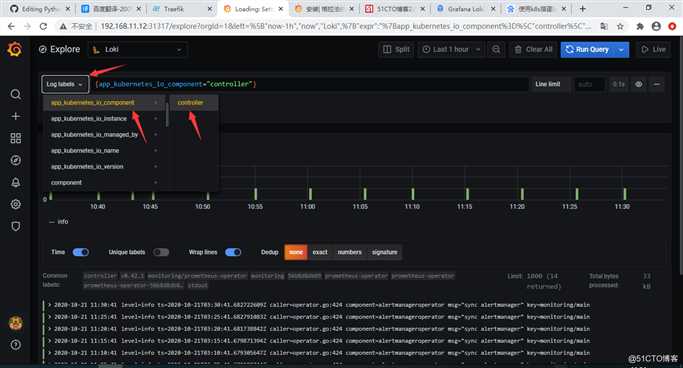Open the Run Query interval dropdown arrow

[621, 50]
